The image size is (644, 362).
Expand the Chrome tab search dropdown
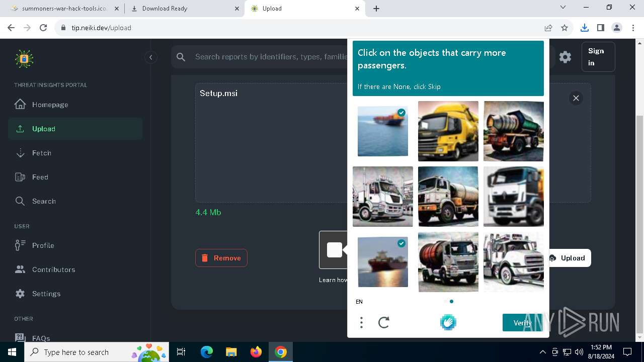point(563,7)
